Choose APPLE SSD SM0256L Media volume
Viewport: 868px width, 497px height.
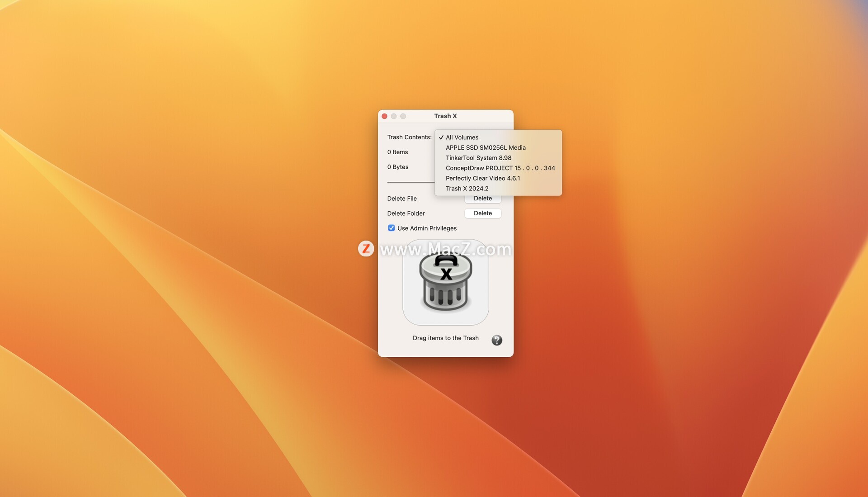498,147
